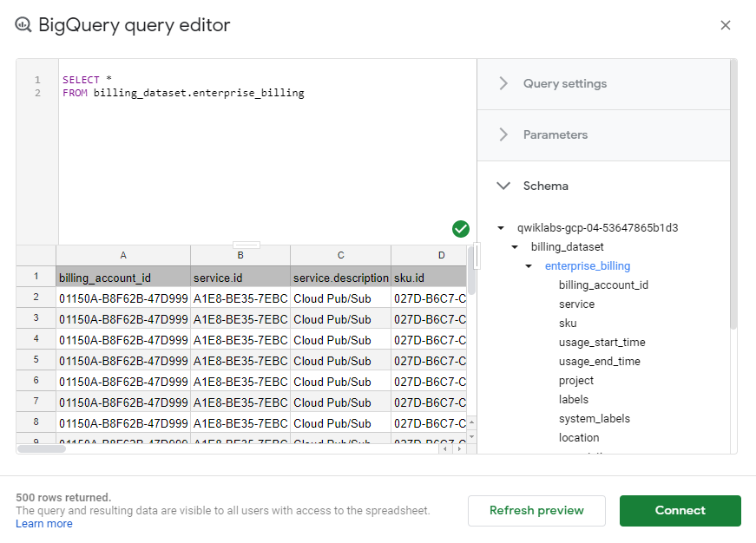
Task: Select column A header in preview
Action: (x=123, y=255)
